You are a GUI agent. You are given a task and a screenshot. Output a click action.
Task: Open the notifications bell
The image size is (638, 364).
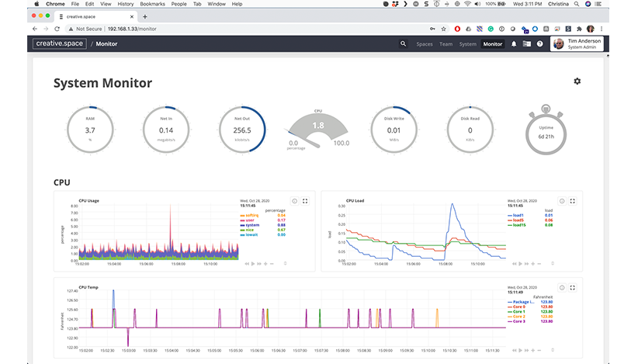[514, 44]
